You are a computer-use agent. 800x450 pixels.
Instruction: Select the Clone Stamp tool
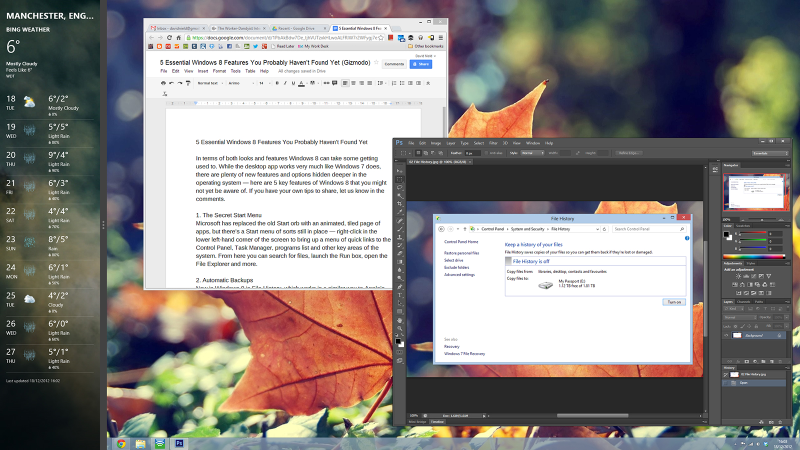click(399, 237)
